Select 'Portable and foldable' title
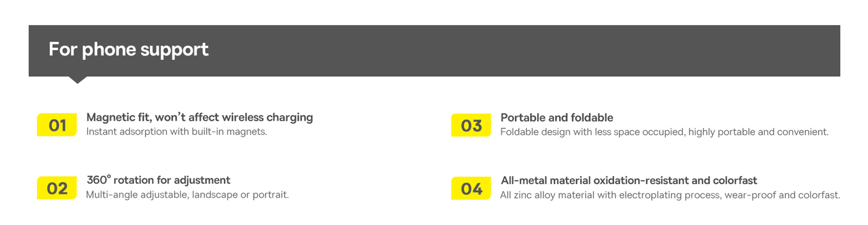This screenshot has width=868, height=225. (557, 118)
